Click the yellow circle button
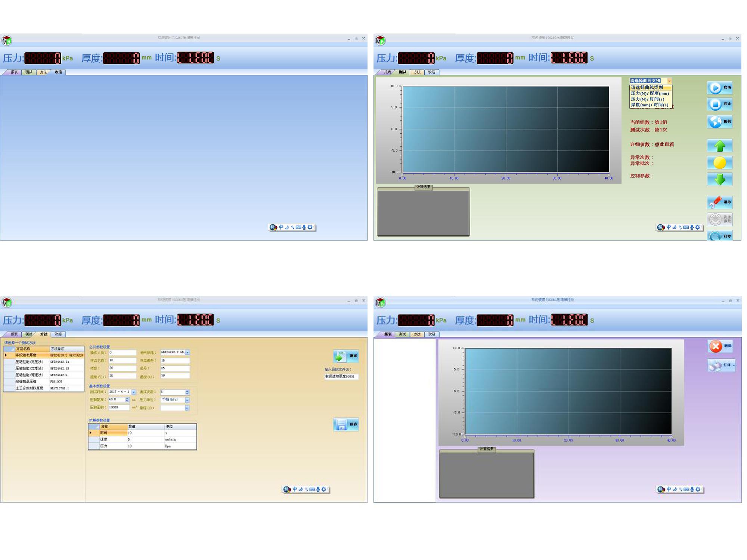The height and width of the screenshot is (560, 747). pyautogui.click(x=719, y=163)
